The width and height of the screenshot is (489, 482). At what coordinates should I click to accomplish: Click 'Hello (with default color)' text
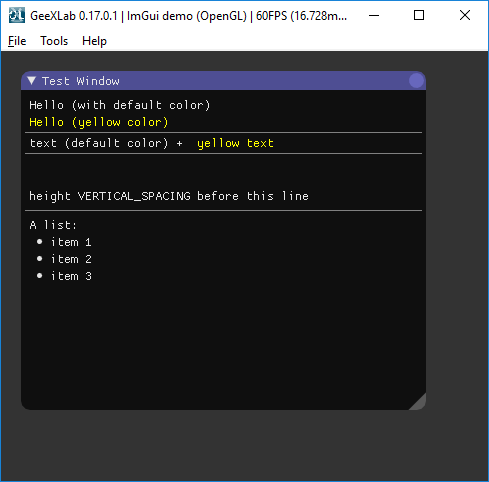120,105
